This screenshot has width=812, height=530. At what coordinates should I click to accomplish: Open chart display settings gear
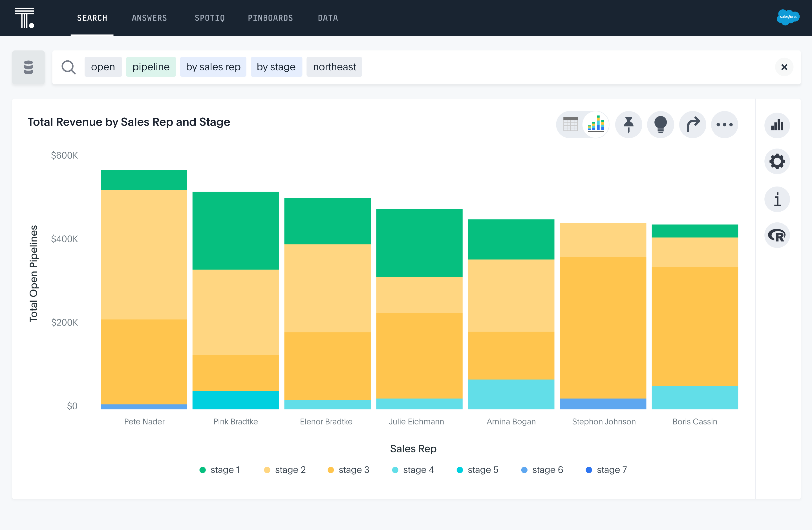tap(777, 161)
